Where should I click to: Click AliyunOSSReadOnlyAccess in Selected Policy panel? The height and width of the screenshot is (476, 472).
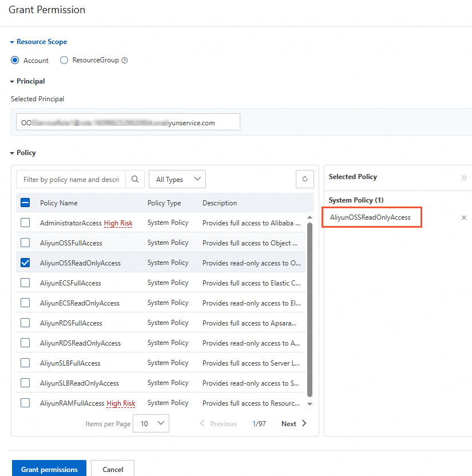pyautogui.click(x=370, y=217)
